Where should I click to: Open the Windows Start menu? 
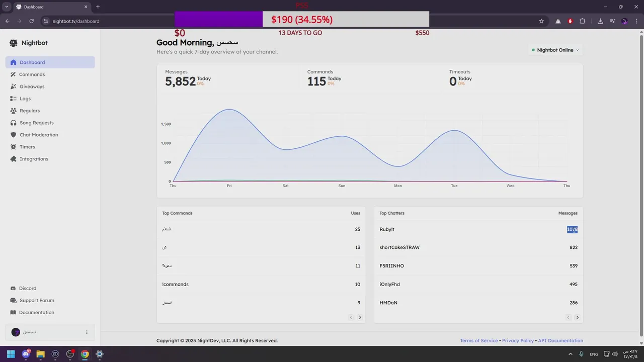point(11,354)
